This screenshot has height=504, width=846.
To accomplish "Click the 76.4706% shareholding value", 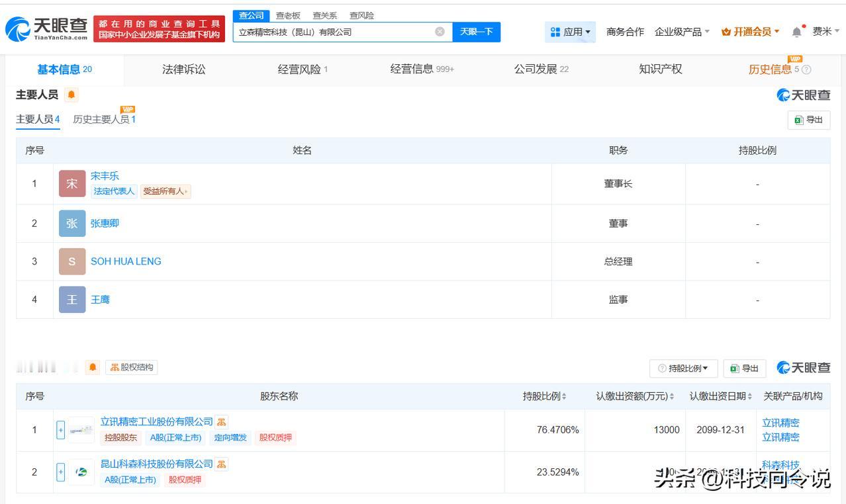I will (x=557, y=430).
